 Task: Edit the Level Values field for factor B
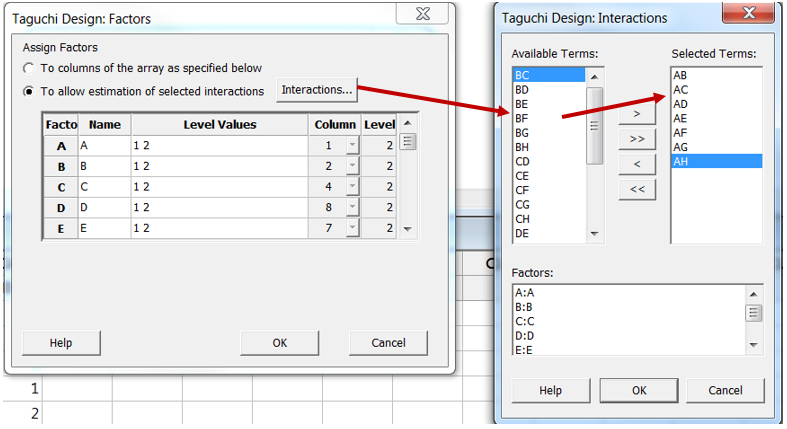[x=218, y=166]
